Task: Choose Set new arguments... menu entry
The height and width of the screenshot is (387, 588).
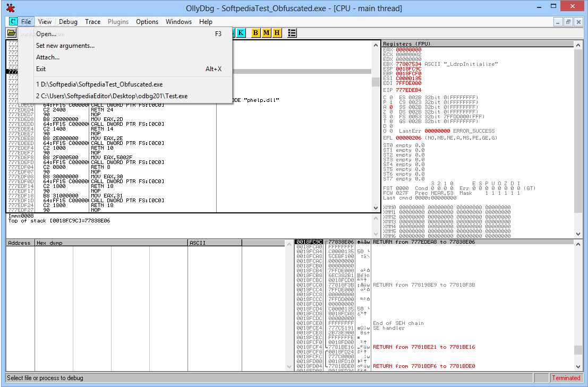Action: [125, 45]
